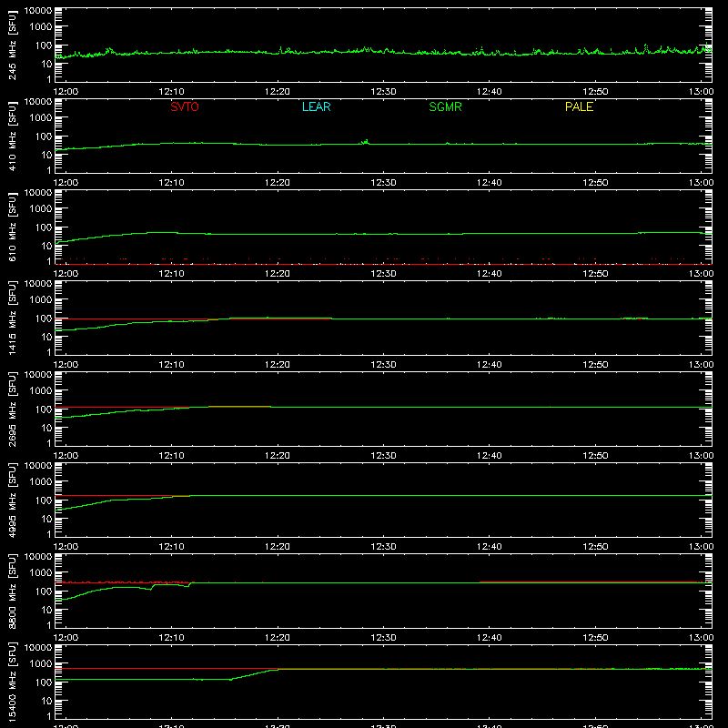Click the 10000 tick label on 2695 MHz axis
This screenshot has width=728, height=728.
coord(38,375)
